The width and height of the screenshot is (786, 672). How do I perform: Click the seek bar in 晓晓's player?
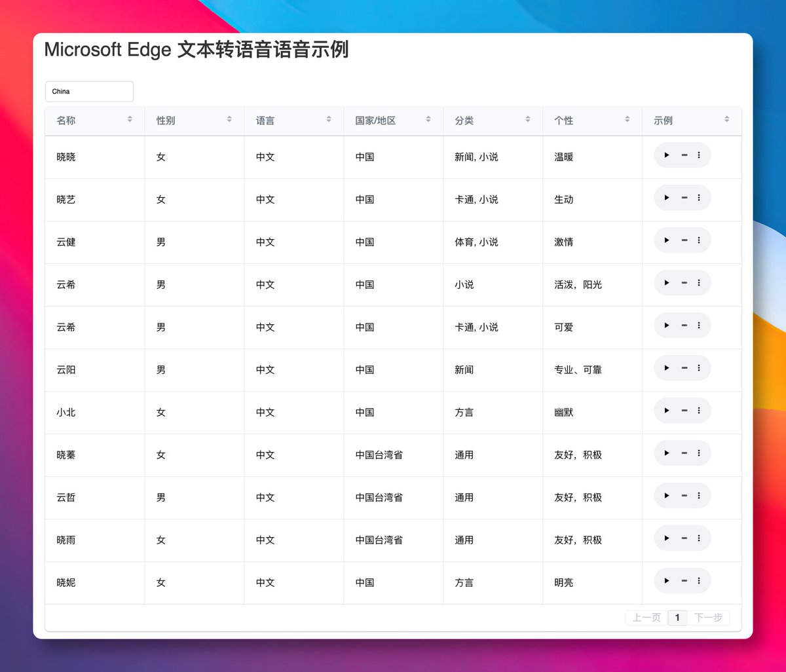click(683, 155)
